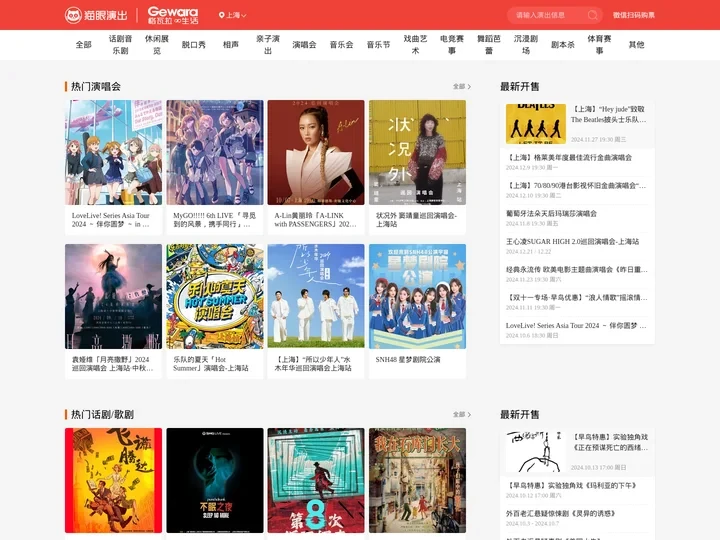Click A-LINK with PASSENGERS title text

click(x=315, y=219)
